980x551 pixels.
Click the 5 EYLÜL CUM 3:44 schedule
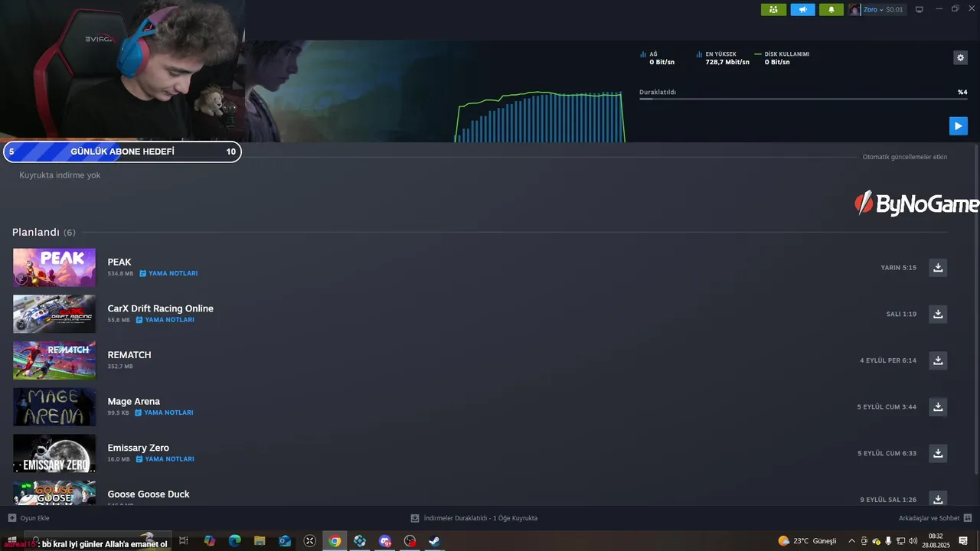[887, 407]
